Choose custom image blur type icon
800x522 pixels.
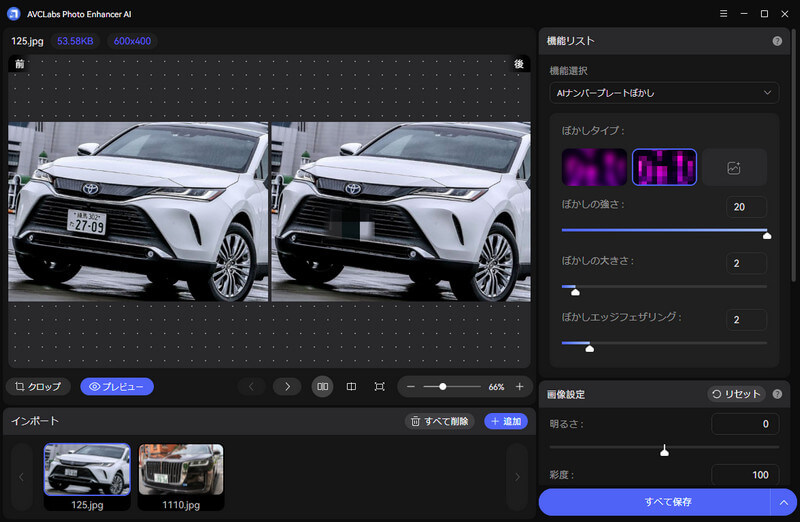[734, 167]
